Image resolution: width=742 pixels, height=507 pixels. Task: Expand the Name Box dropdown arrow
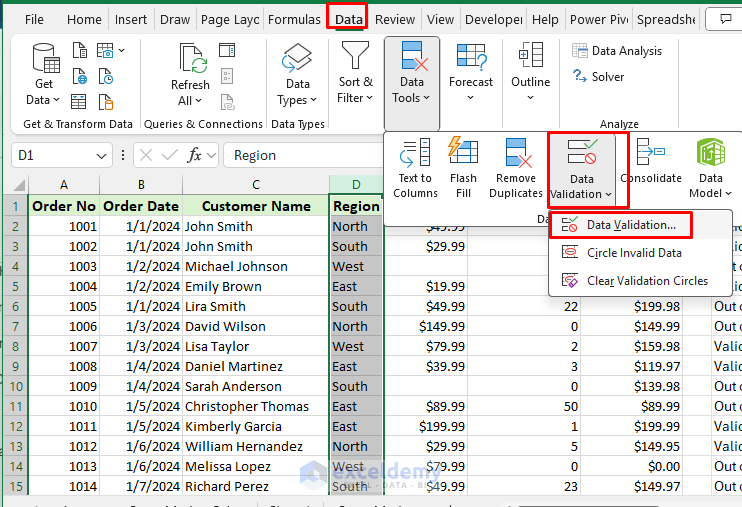tap(102, 155)
